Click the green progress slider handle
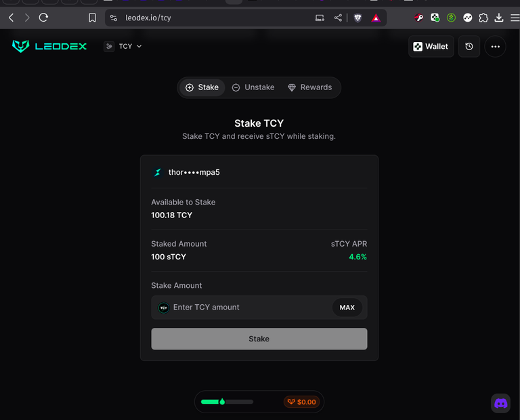520x420 pixels. pyautogui.click(x=222, y=402)
